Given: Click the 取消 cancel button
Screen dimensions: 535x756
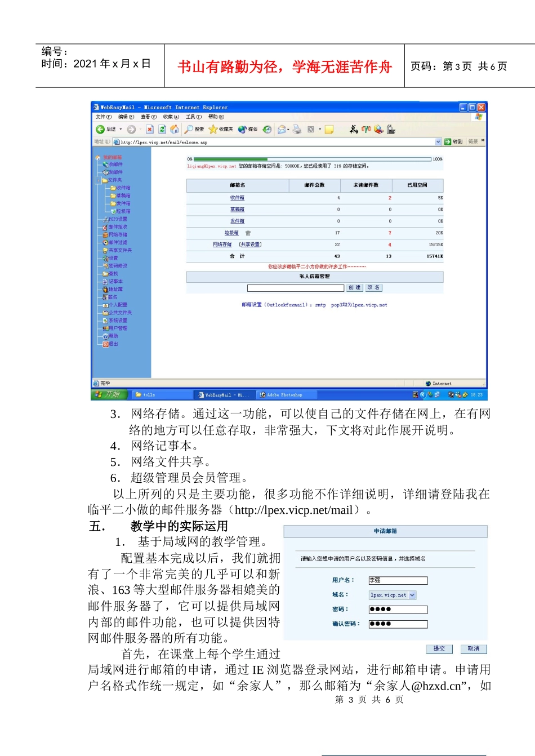Looking at the screenshot, I should pyautogui.click(x=474, y=649).
